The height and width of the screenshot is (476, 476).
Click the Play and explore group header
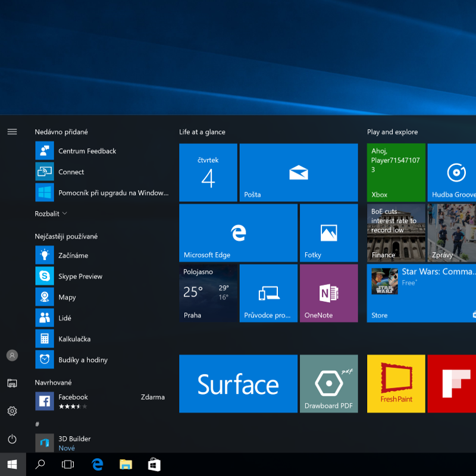coord(392,132)
